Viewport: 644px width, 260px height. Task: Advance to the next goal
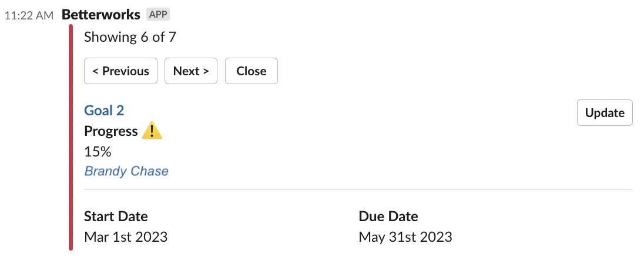(191, 71)
